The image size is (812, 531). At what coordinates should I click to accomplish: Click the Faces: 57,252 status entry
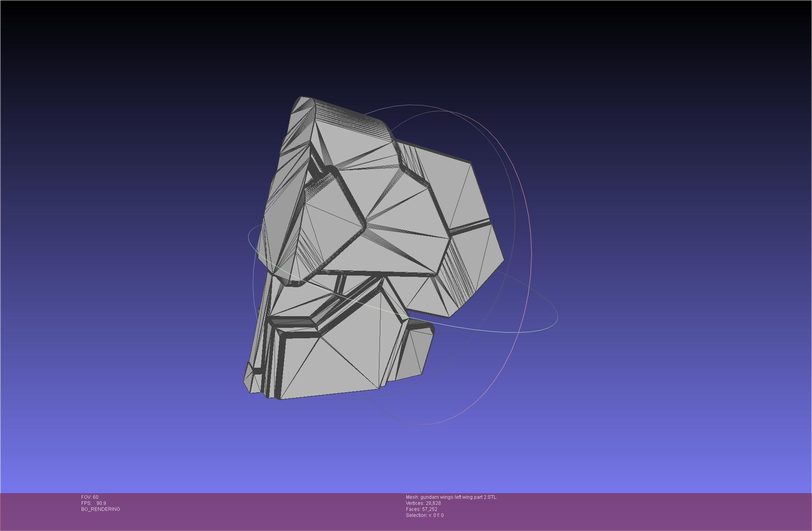point(422,509)
